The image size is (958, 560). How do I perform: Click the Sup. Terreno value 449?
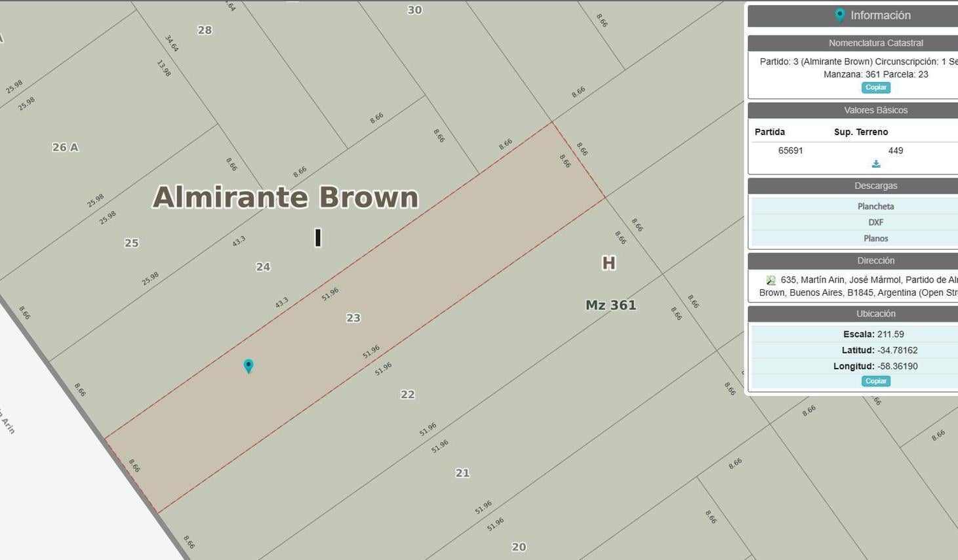[x=896, y=151]
